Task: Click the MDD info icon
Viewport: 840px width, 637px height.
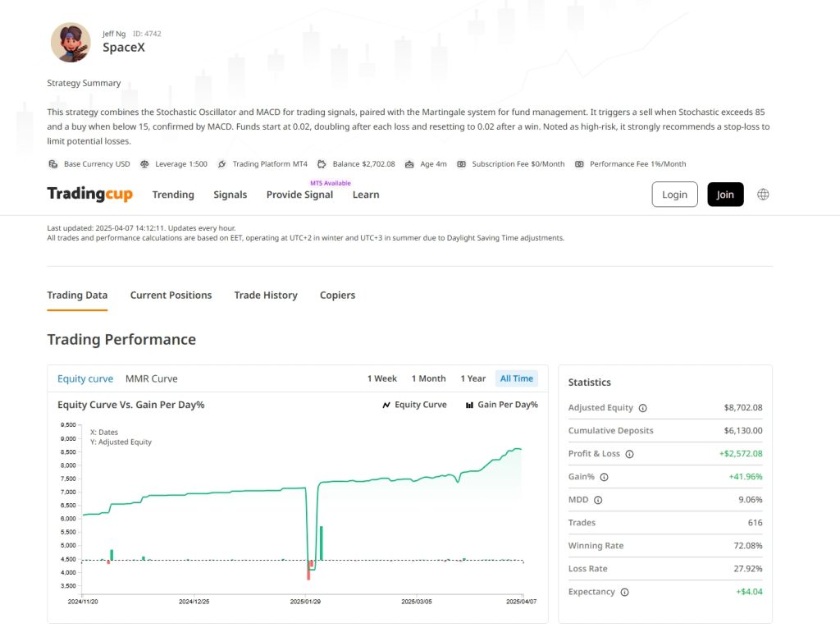Action: point(597,500)
